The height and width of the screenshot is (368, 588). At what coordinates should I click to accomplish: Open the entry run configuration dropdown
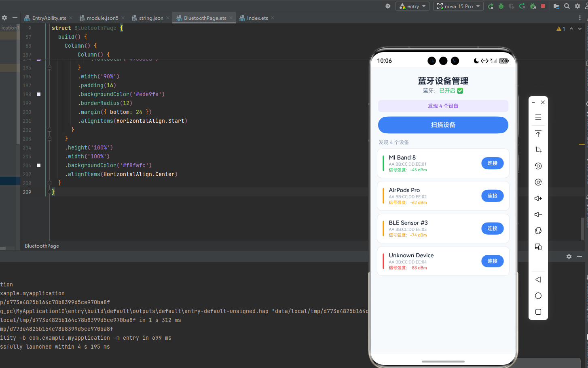tap(412, 6)
